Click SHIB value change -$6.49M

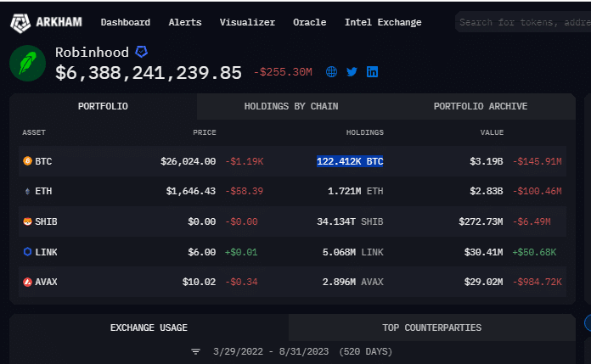[x=532, y=221]
